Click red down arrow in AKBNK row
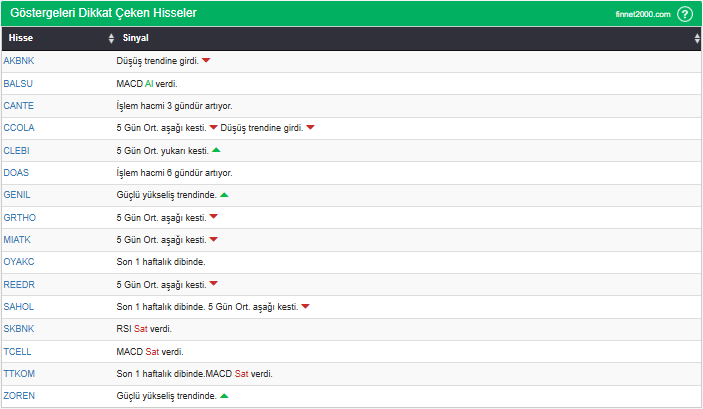 tap(206, 61)
